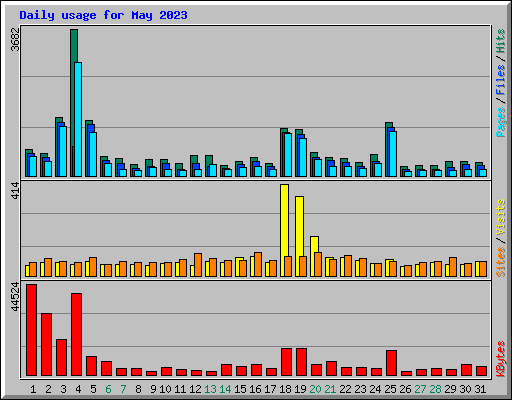Click green weekend day label 27

click(x=420, y=389)
